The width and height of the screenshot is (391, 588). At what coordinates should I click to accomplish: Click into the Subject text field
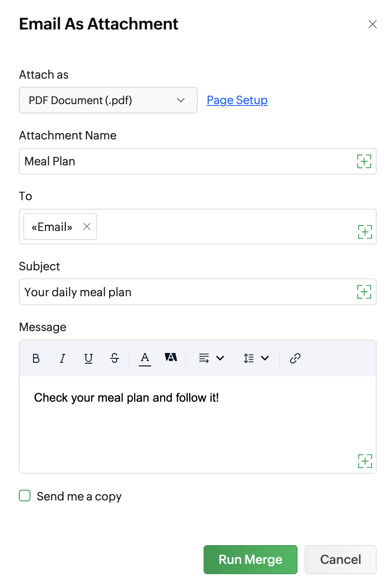[x=188, y=292]
